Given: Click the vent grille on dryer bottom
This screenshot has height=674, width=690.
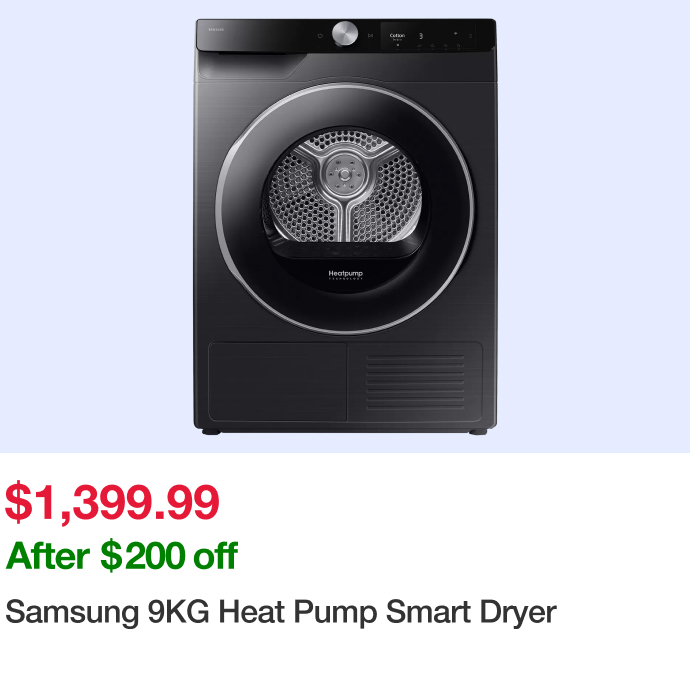Looking at the screenshot, I should 415,382.
